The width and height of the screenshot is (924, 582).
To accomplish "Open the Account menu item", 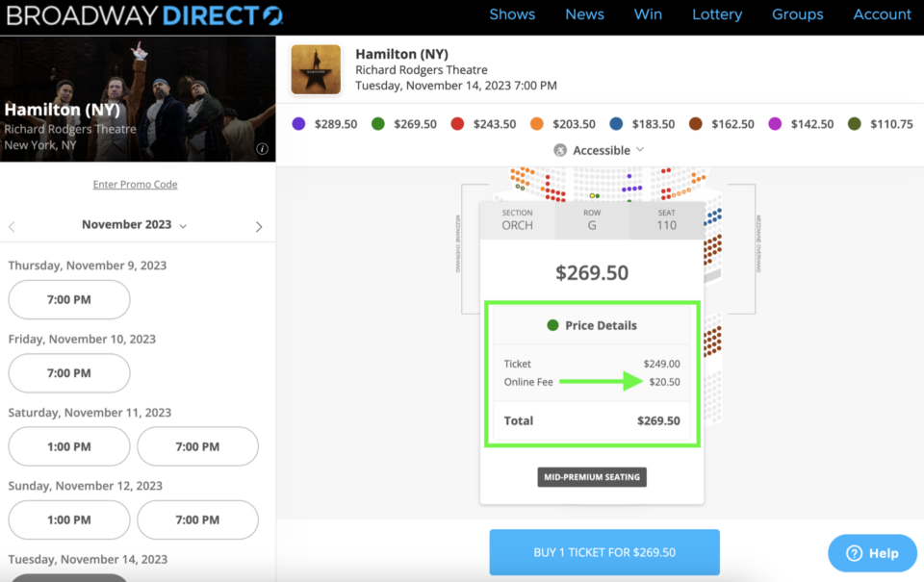I will [x=882, y=14].
